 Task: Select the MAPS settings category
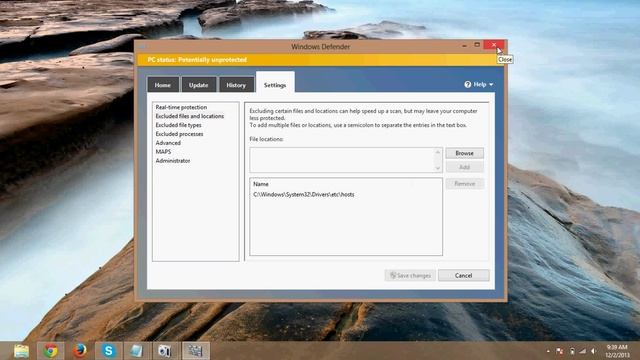coord(163,151)
